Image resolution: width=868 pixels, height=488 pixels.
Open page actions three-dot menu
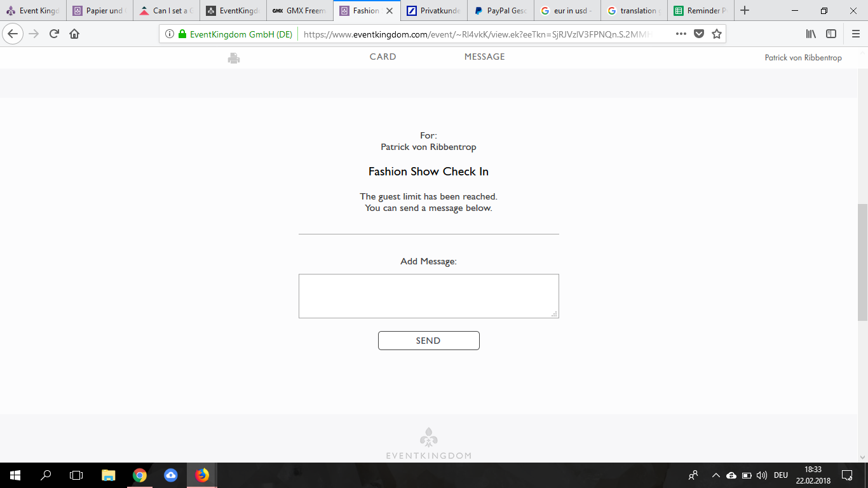pos(681,34)
